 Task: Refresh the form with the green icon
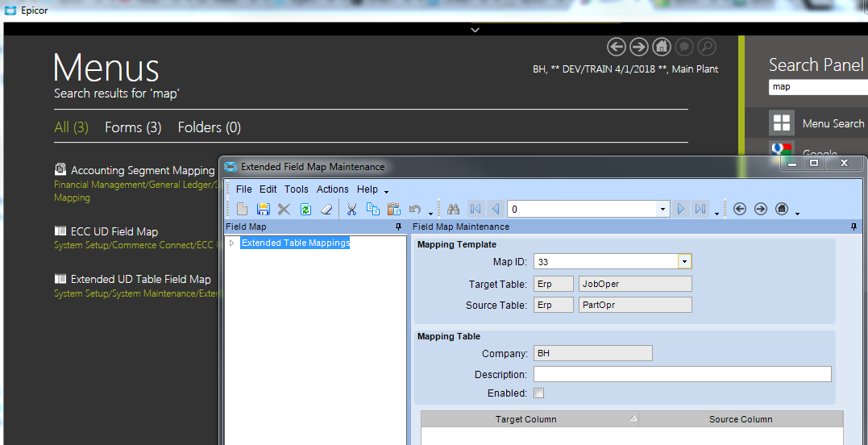pos(305,209)
